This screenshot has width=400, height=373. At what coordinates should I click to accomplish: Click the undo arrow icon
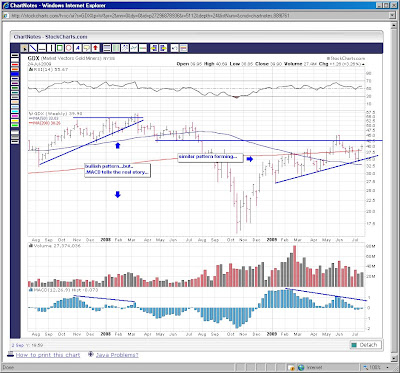pos(174,48)
